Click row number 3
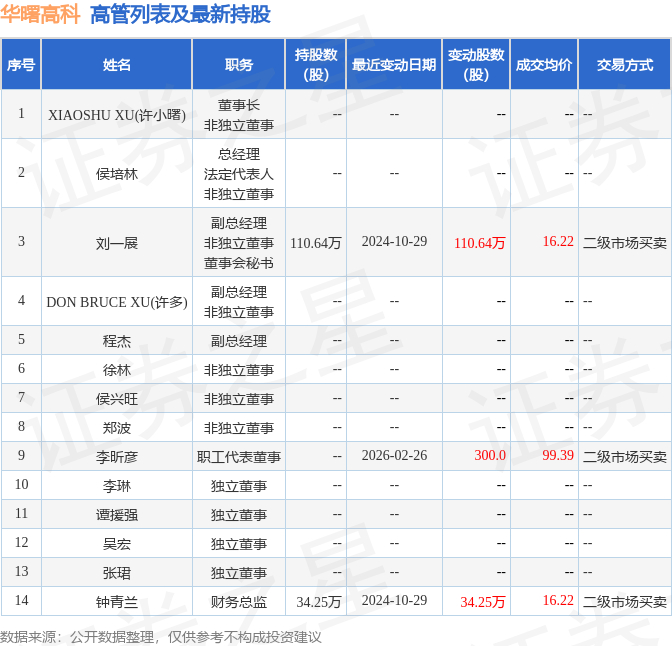Screen dimensions: 672x646 tap(21, 241)
